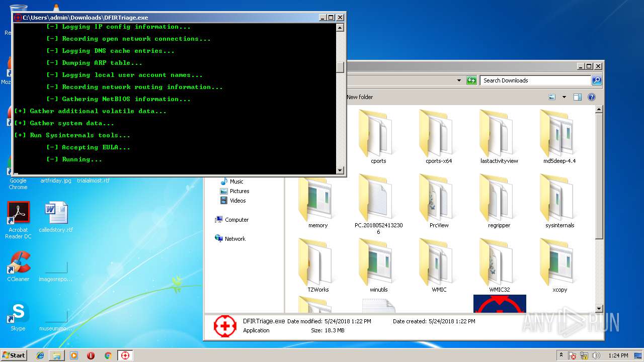Open Internet Explorer from taskbar

coord(40,355)
